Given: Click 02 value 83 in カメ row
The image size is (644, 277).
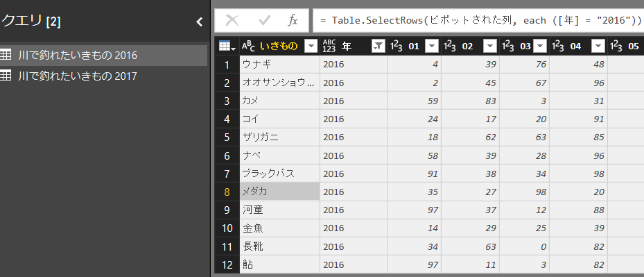Looking at the screenshot, I should (x=470, y=101).
